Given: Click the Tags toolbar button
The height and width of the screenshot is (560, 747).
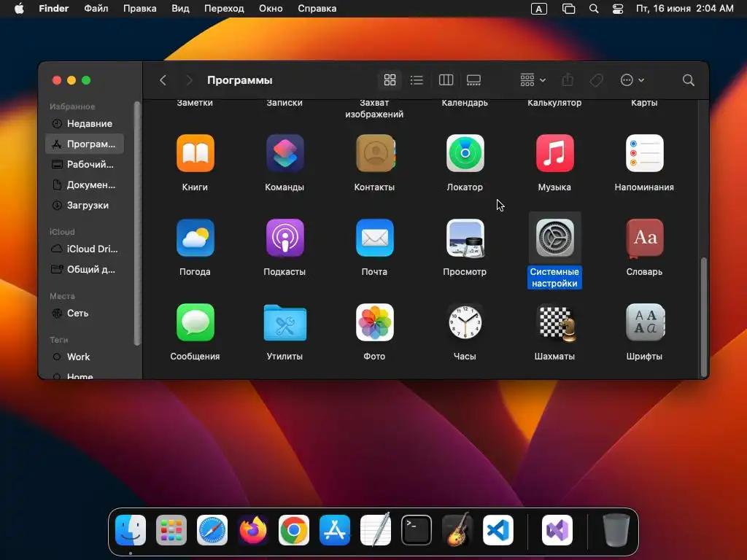Looking at the screenshot, I should (597, 80).
